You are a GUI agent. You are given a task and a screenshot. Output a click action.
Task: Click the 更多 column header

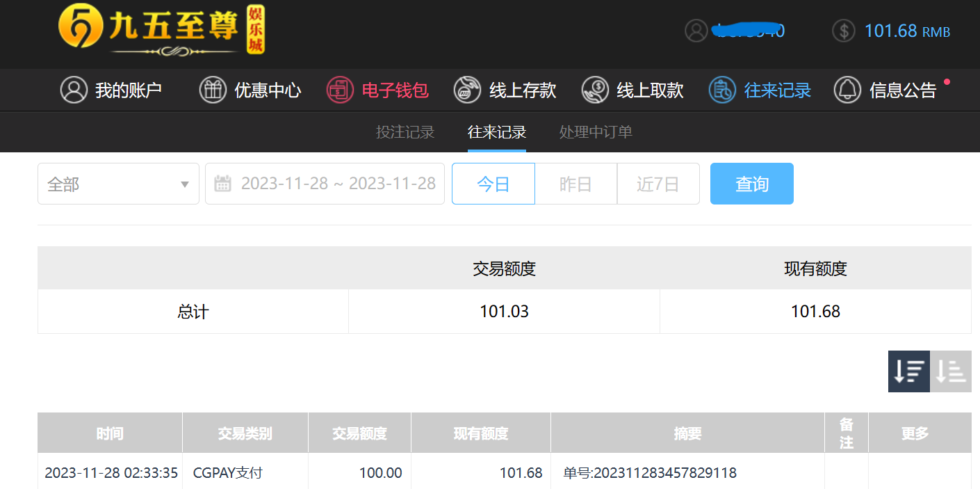(x=920, y=433)
